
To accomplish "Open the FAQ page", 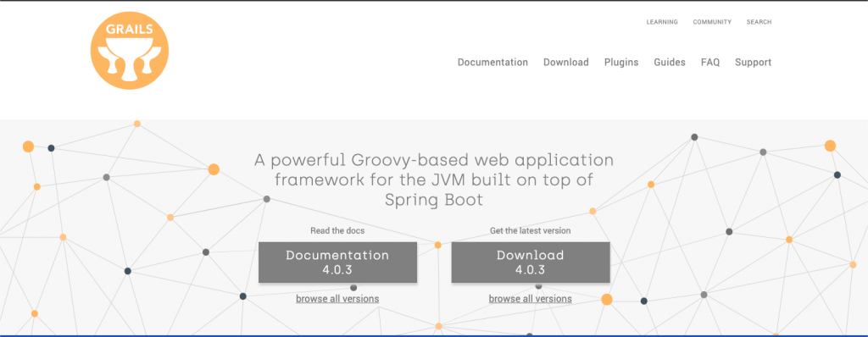I will click(x=710, y=63).
